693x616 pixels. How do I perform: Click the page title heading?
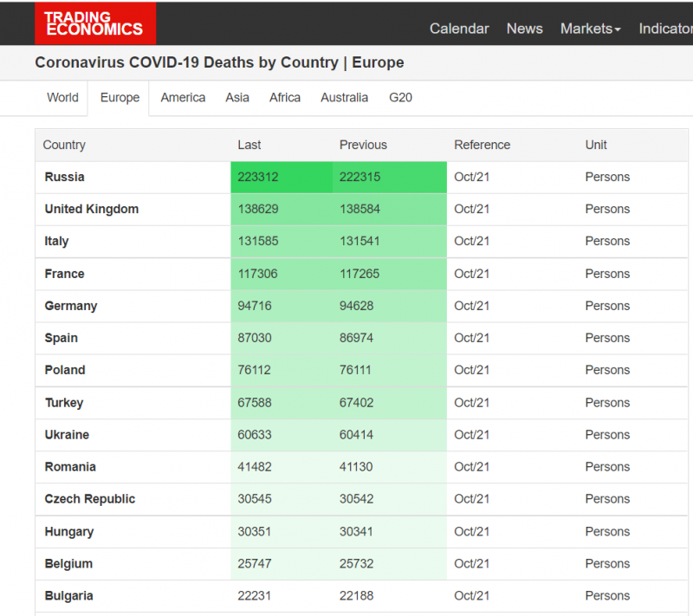(219, 62)
